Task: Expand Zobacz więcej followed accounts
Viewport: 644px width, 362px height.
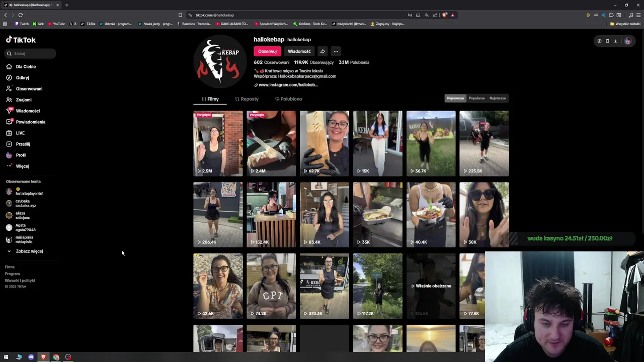Action: tap(25, 251)
